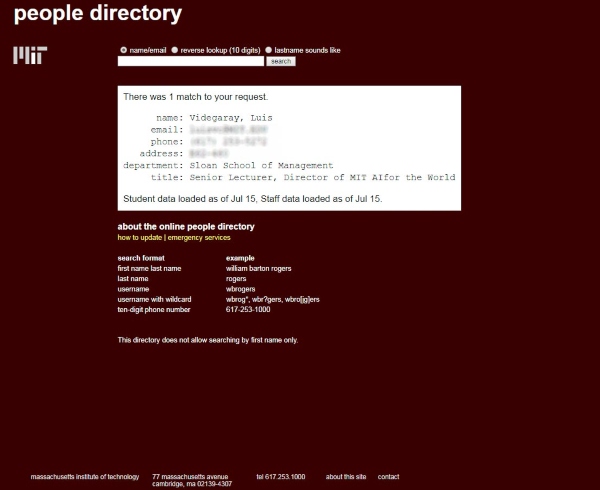Screen dimensions: 600x490
Task: Open the contact link in footer
Action: point(388,477)
